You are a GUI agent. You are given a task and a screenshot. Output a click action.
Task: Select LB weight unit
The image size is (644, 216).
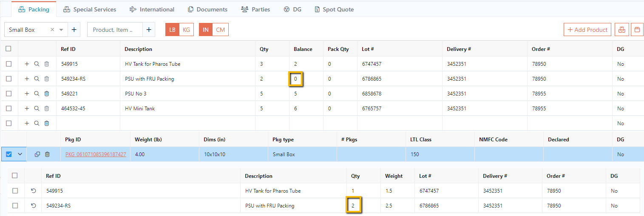pyautogui.click(x=172, y=30)
